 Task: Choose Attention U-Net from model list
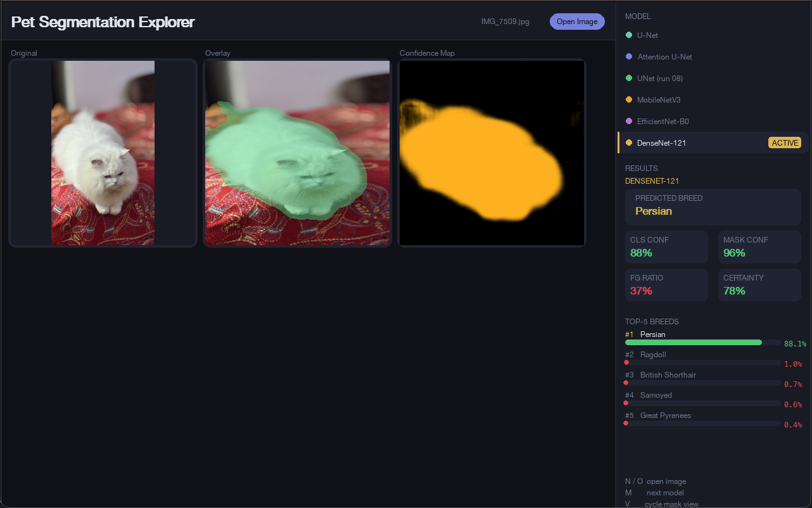pos(713,57)
